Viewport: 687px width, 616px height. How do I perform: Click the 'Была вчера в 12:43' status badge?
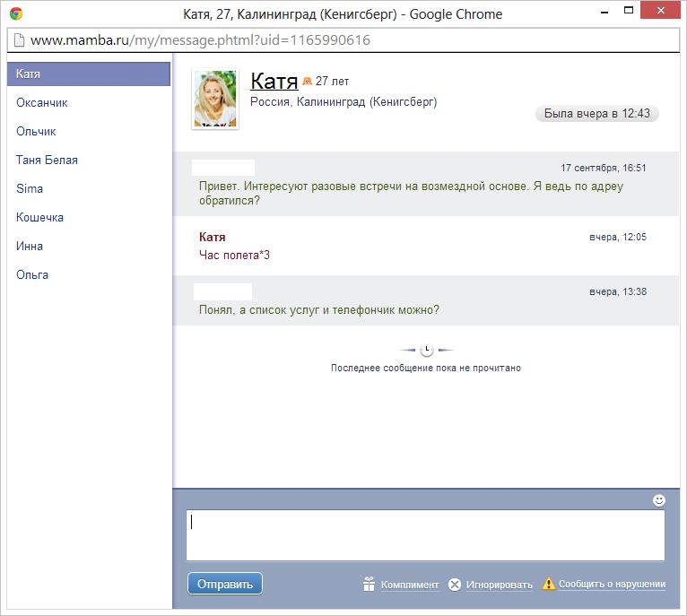[x=596, y=114]
